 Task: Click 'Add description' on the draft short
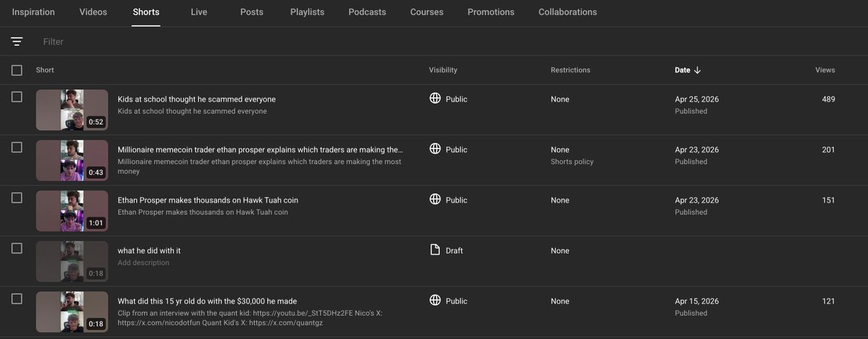[x=143, y=263]
